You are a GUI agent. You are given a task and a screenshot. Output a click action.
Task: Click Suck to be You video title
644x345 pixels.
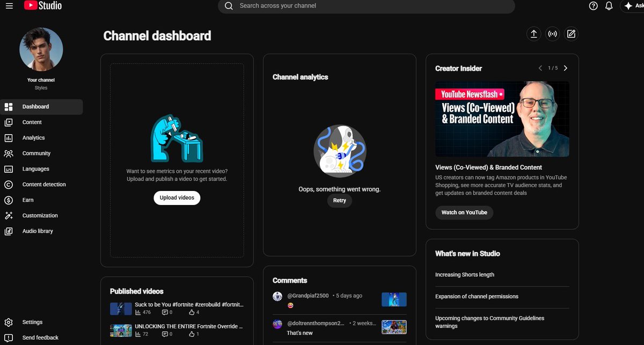[x=189, y=304]
